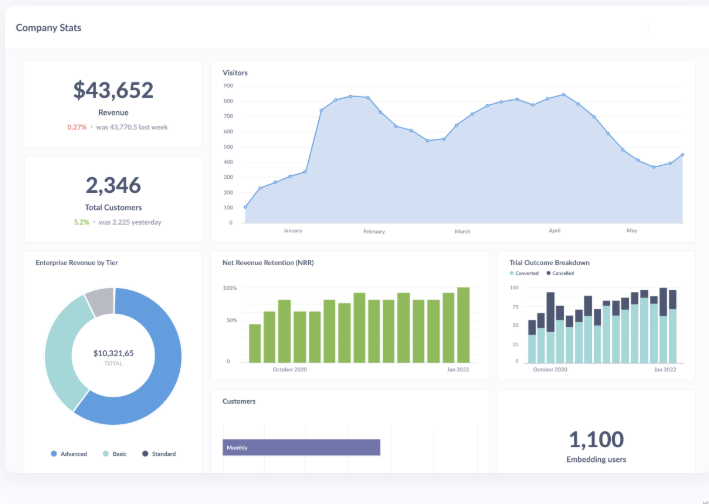This screenshot has width=709, height=504.
Task: Open the 1,100 Embedding users figure
Action: [x=596, y=439]
